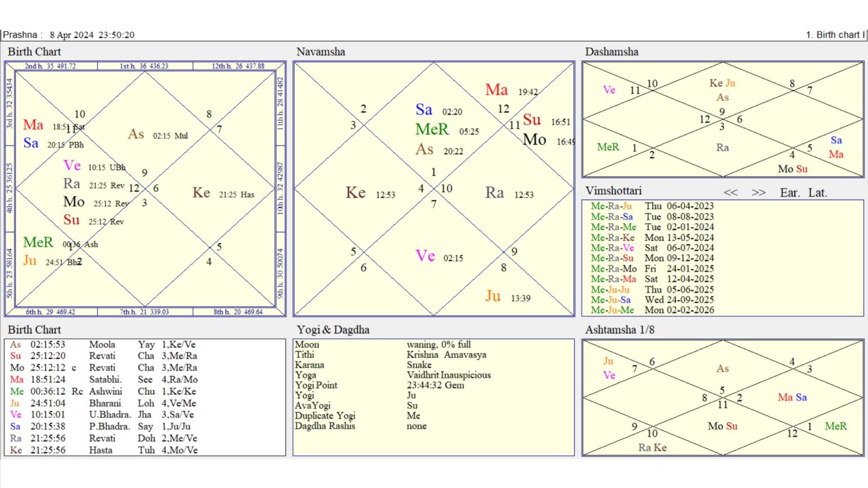Click the Ear. button in Vimshottari
868x488 pixels.
(x=790, y=193)
